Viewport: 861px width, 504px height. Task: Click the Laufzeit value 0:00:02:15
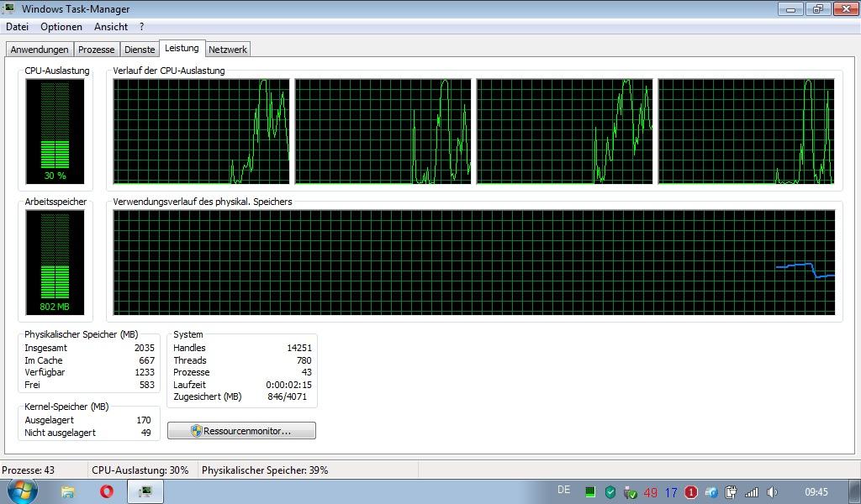(289, 385)
